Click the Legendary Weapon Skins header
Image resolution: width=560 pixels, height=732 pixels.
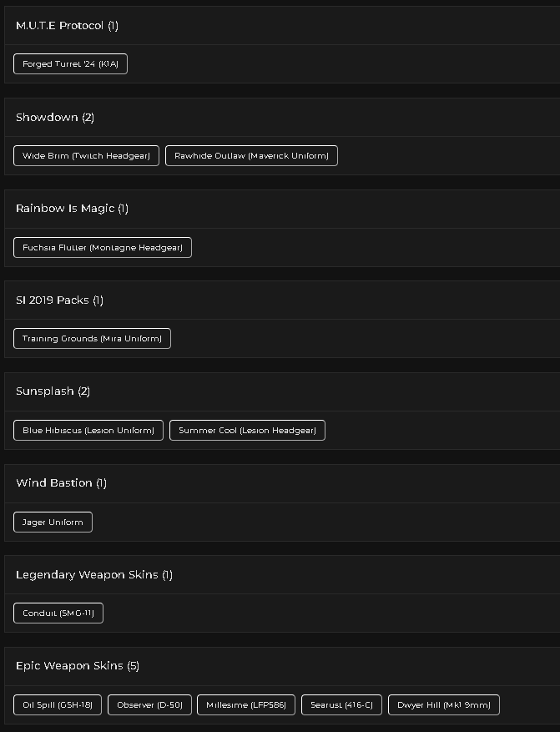(282, 575)
